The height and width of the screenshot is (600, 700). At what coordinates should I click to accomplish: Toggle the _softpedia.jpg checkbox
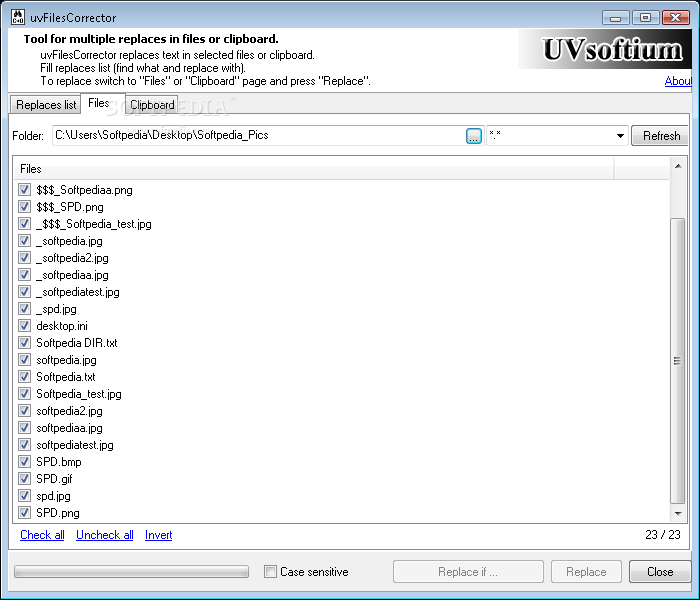[25, 241]
